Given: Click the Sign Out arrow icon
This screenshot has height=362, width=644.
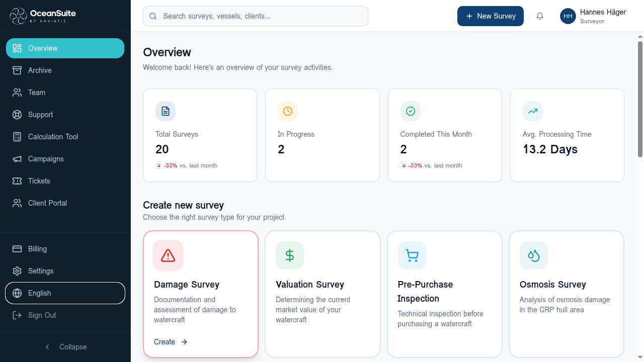Looking at the screenshot, I should (17, 315).
